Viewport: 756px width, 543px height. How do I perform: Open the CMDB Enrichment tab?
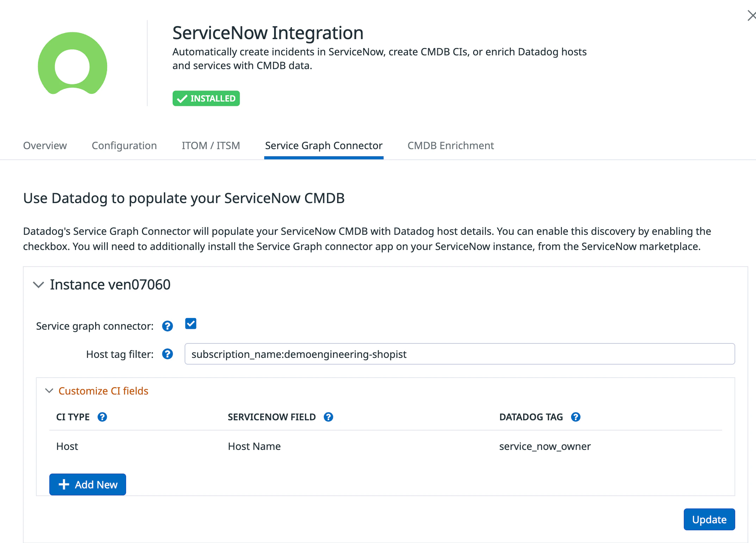451,146
